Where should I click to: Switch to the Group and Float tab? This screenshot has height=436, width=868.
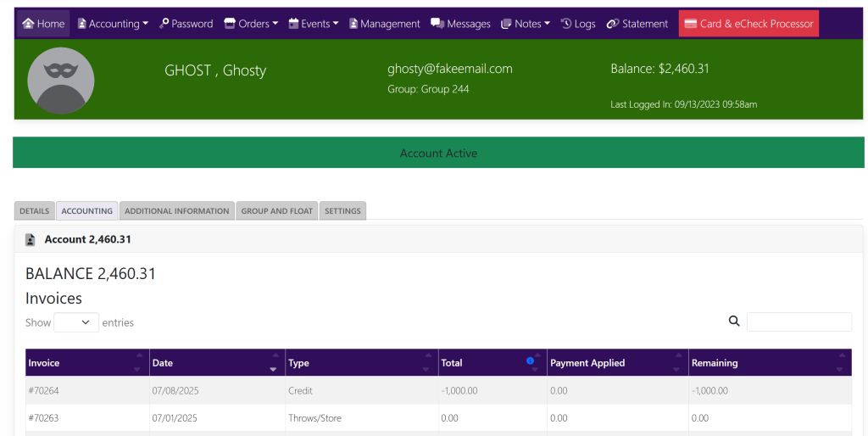coord(276,211)
